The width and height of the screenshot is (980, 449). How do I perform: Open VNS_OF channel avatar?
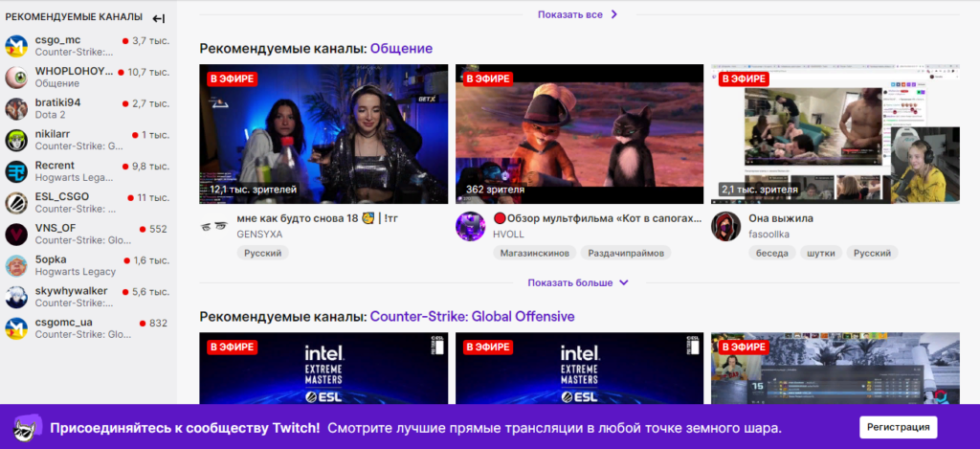pyautogui.click(x=16, y=234)
